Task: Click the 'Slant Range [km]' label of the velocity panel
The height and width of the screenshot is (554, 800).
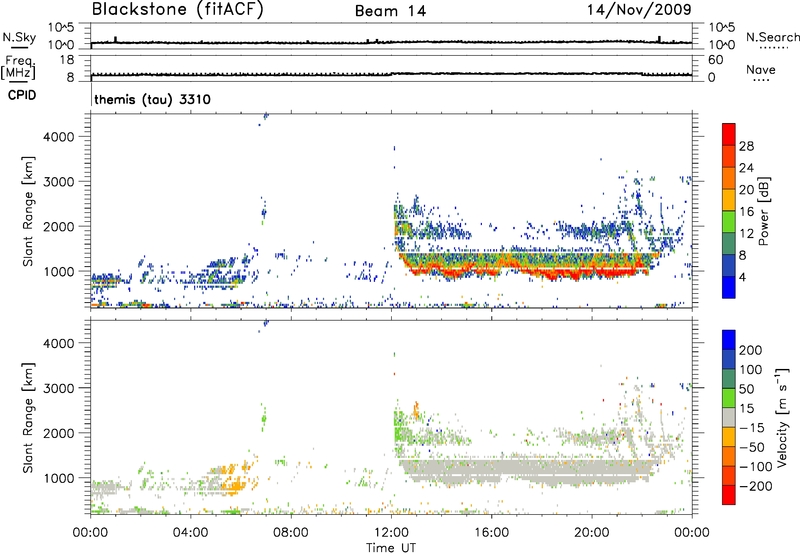Action: tap(28, 417)
